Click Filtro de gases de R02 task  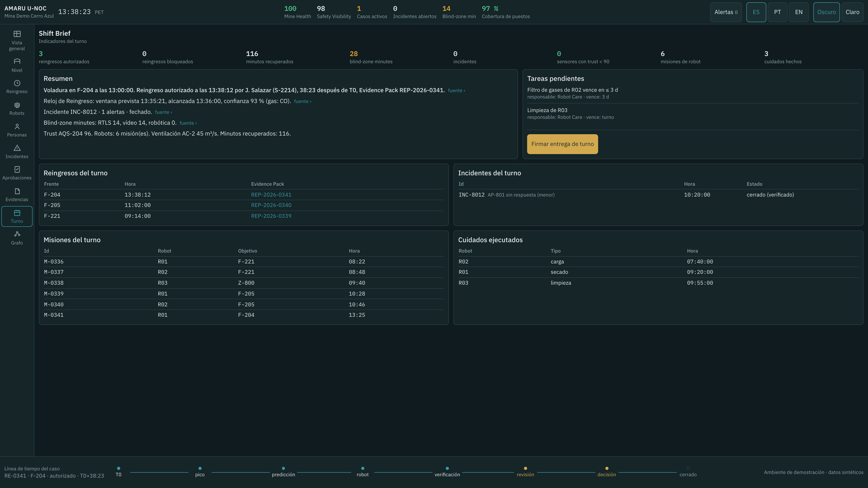[x=693, y=93]
